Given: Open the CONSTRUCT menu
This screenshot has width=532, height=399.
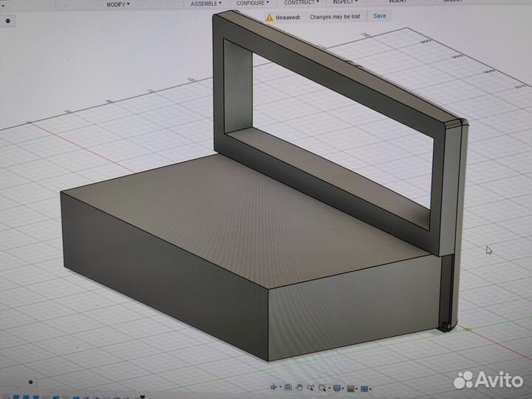Looking at the screenshot, I should pos(301,3).
